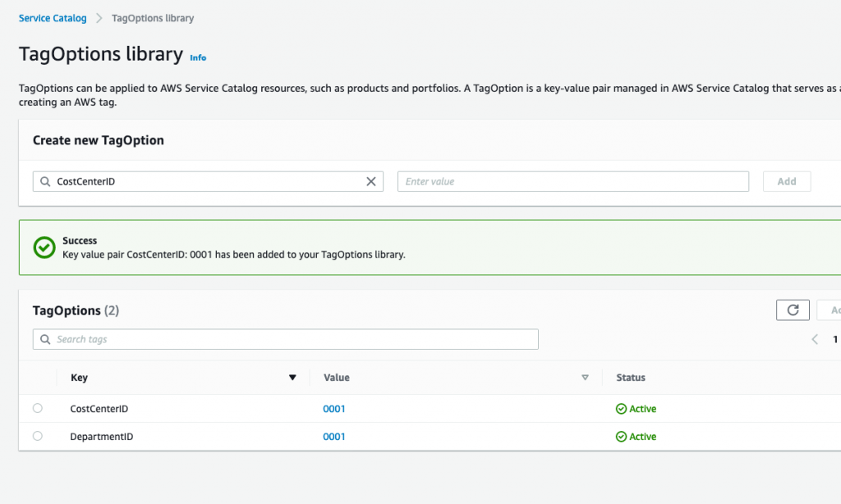Viewport: 841px width, 504px height.
Task: Click the Add button to create a TagOption
Action: coord(786,181)
